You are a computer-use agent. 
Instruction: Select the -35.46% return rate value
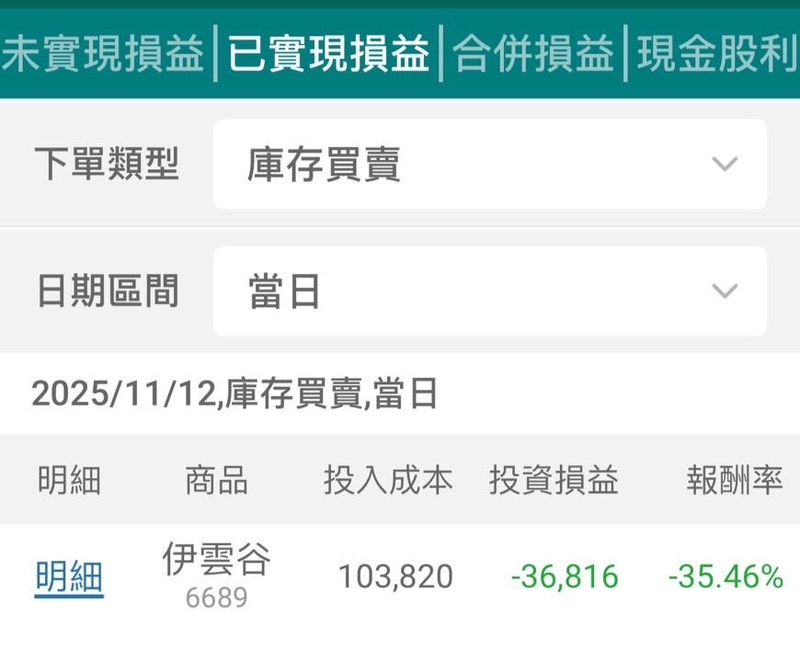[x=726, y=576]
